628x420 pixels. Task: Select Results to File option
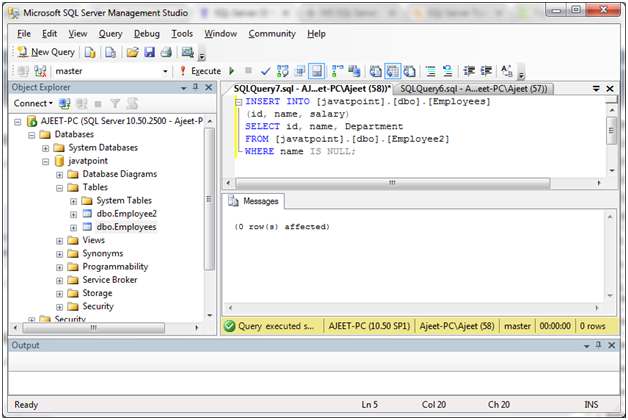coord(409,71)
